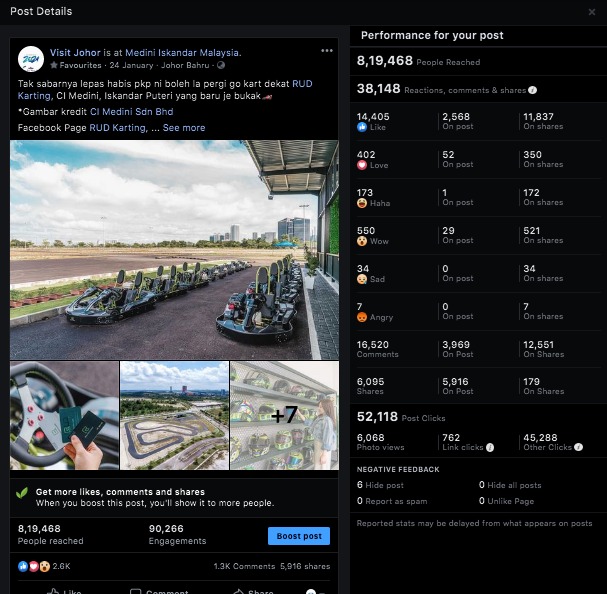Click the 8,19,468 People Reached heading
The width and height of the screenshot is (607, 594).
[418, 61]
